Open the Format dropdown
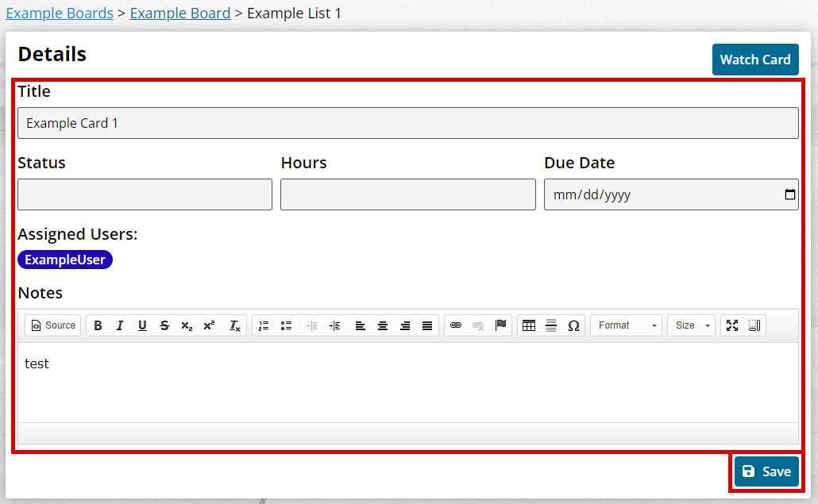 pos(626,325)
